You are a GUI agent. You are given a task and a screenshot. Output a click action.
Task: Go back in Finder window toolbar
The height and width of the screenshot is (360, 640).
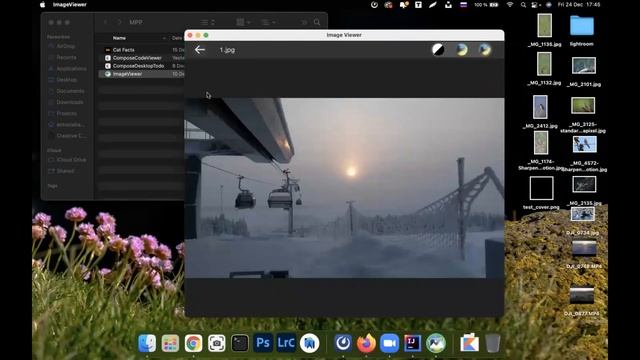(106, 22)
